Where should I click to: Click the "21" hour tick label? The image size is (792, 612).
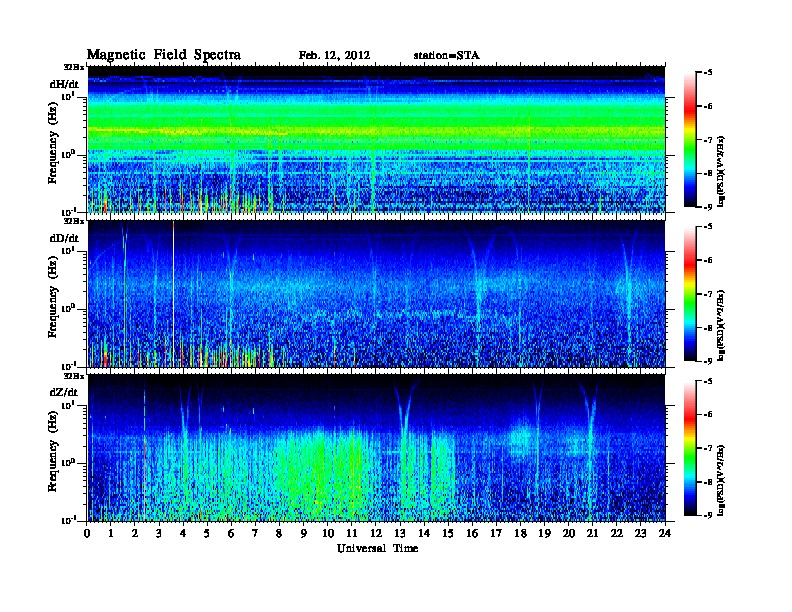point(592,533)
